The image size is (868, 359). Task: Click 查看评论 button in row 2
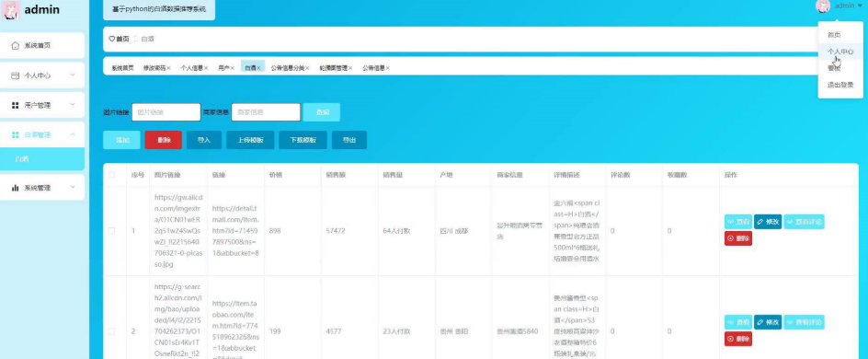(x=804, y=322)
